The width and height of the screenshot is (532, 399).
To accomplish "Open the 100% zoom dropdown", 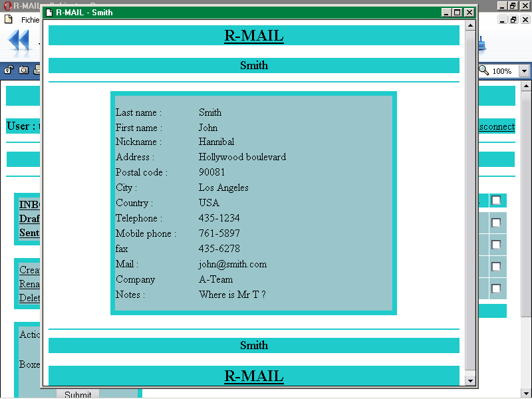I will tap(524, 71).
